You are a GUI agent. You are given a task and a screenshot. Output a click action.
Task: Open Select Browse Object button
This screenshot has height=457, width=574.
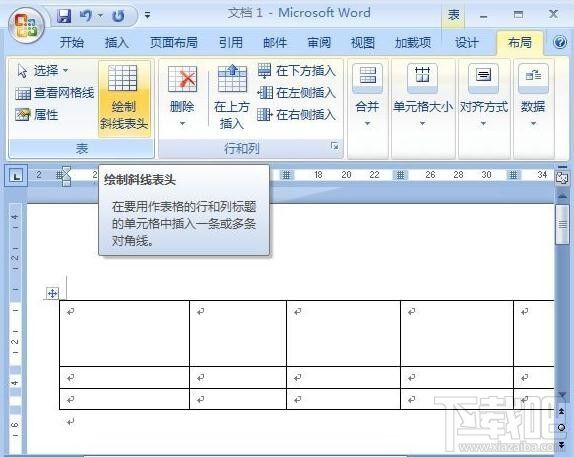(561, 427)
